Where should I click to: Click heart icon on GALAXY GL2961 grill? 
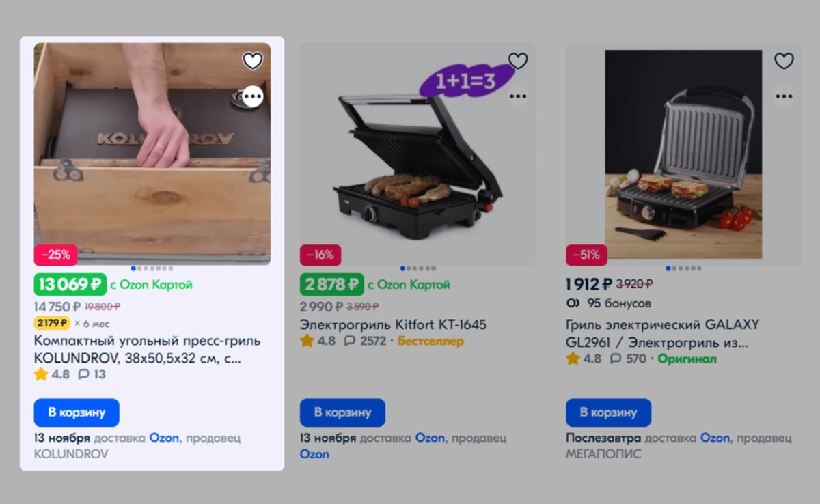click(x=784, y=61)
